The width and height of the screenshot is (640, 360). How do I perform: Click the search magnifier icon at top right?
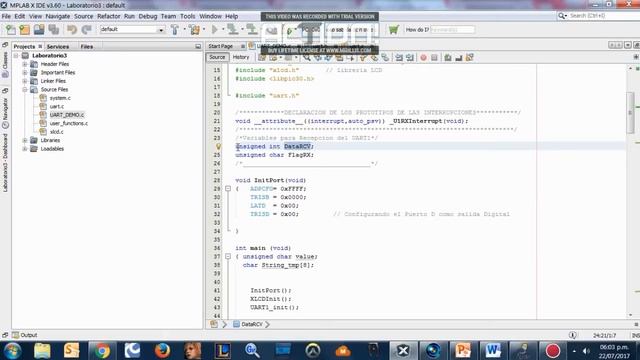[x=562, y=16]
